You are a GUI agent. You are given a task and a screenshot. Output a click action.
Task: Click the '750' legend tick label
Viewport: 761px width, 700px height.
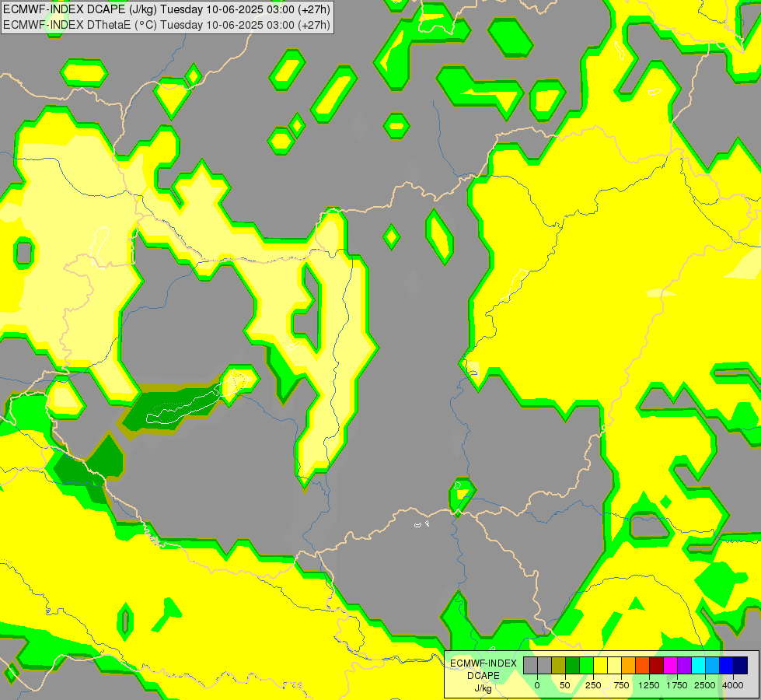(621, 685)
